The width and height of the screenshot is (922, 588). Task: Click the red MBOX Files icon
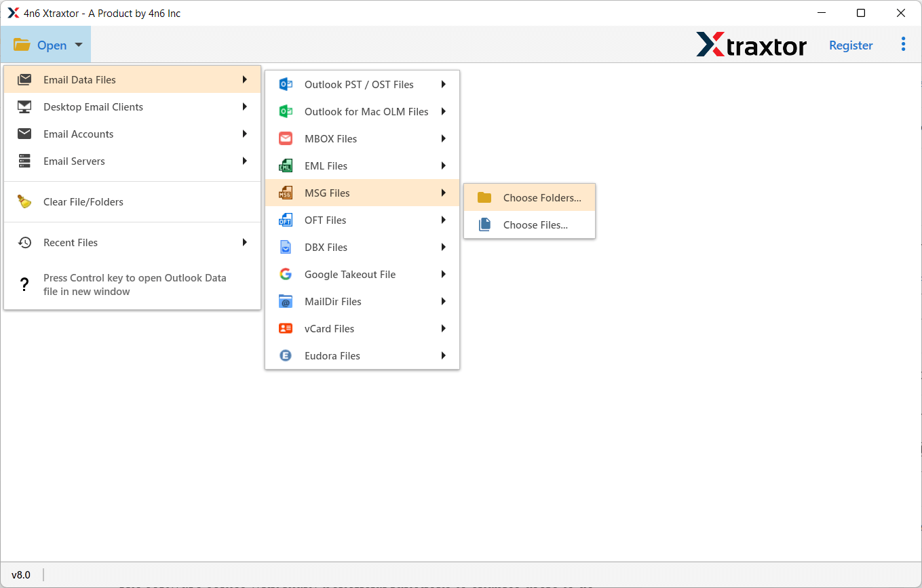click(x=286, y=138)
